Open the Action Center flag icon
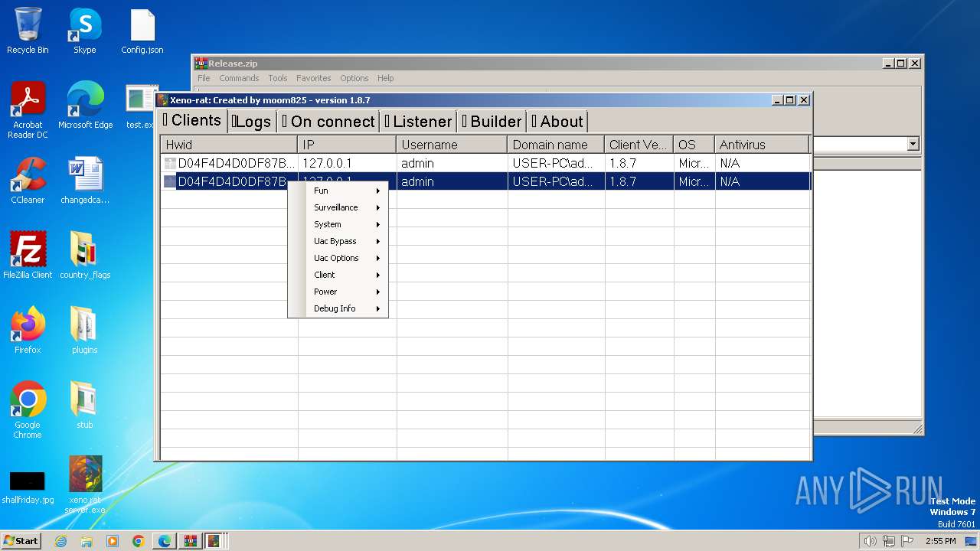 coord(906,541)
